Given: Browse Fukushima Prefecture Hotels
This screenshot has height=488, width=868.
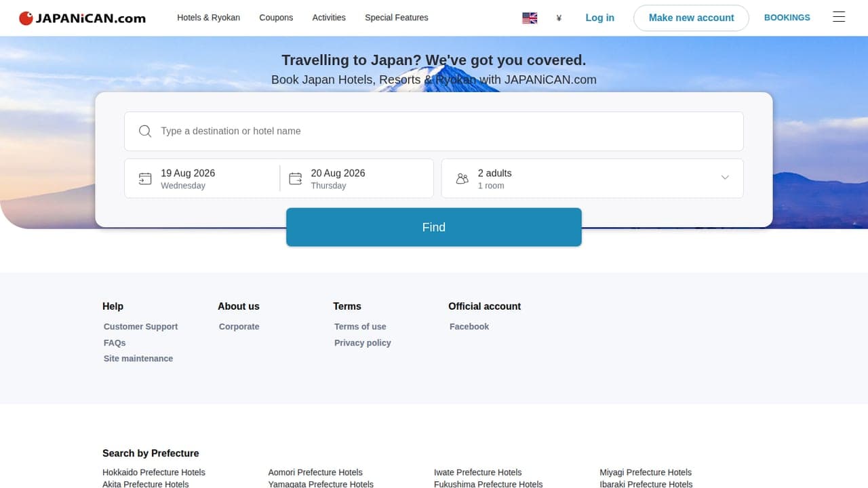Looking at the screenshot, I should coord(488,484).
